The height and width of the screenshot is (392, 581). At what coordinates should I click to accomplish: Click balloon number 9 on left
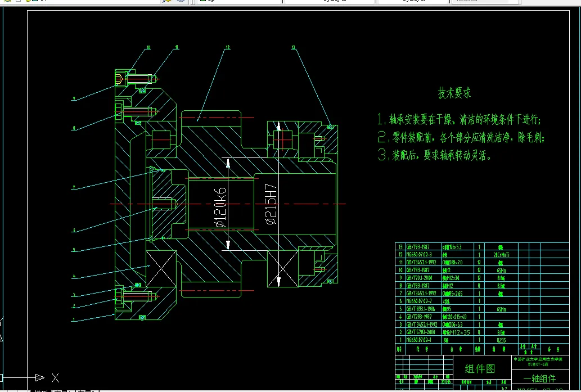coord(74,98)
